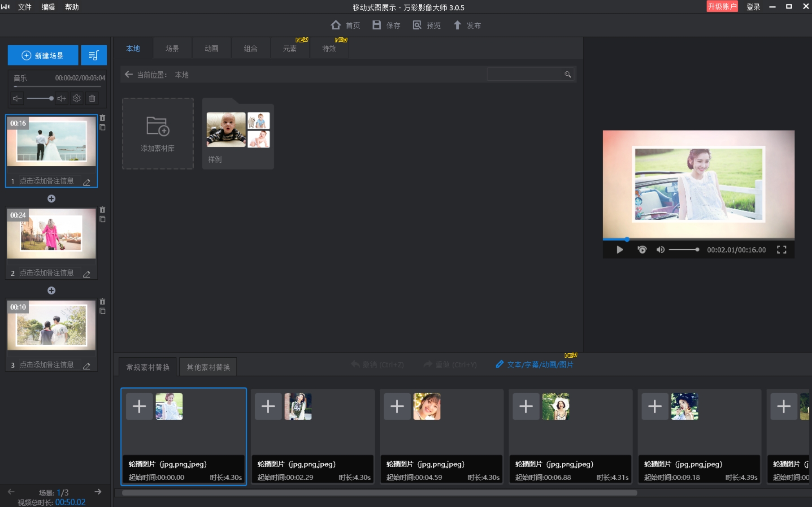This screenshot has height=507, width=812.
Task: Edit the note of scene 3
Action: point(87,365)
